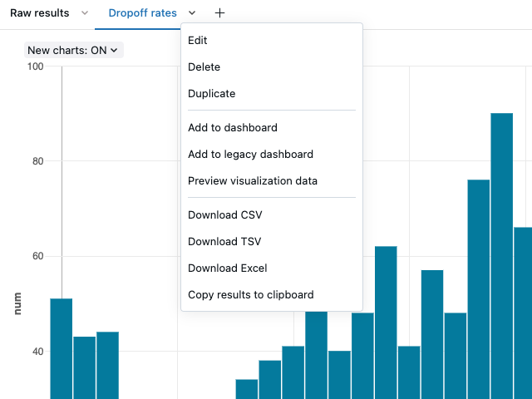Click the rightmost bar at the chart edge
This screenshot has height=399, width=532.
pyautogui.click(x=523, y=308)
